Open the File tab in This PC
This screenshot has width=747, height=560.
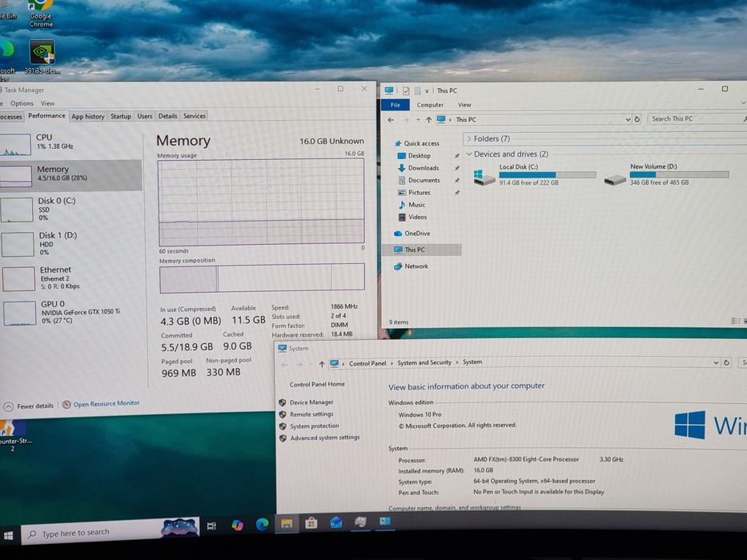pos(395,105)
